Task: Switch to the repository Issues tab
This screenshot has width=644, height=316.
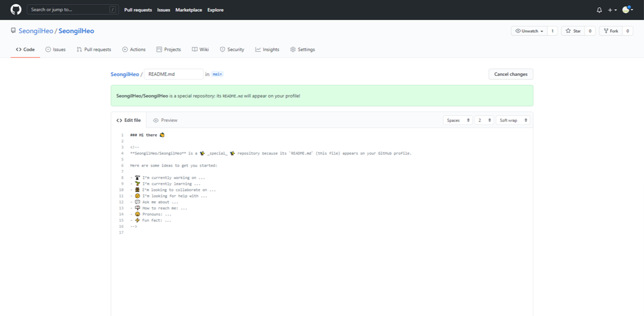Action: (x=55, y=49)
